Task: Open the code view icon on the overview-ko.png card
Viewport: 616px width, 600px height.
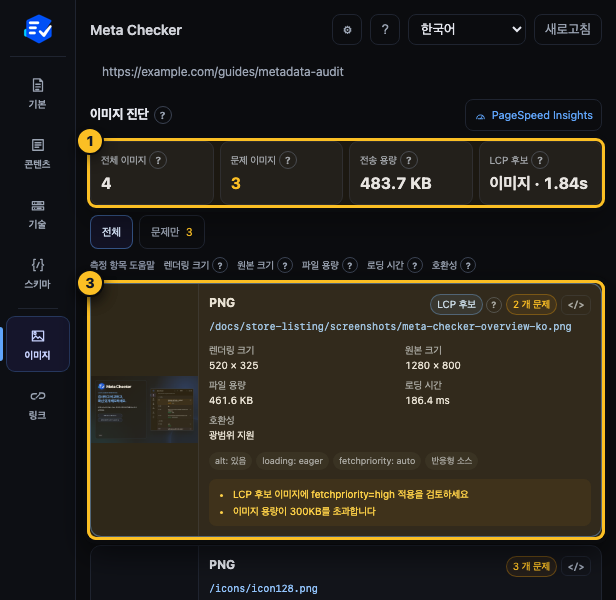Action: pos(576,305)
